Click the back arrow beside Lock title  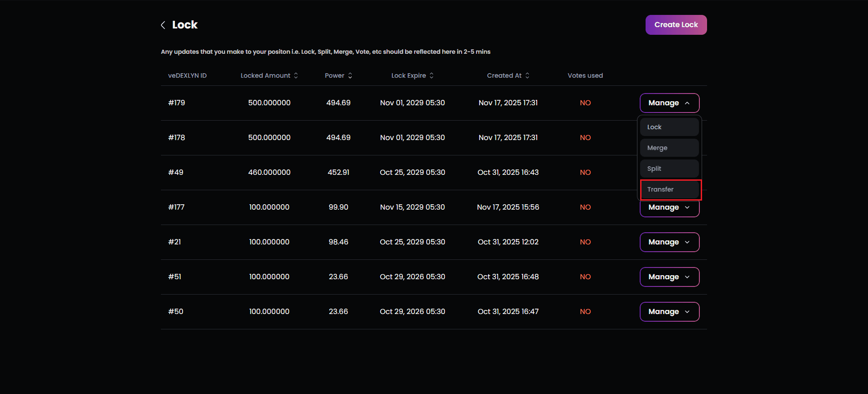click(x=163, y=25)
